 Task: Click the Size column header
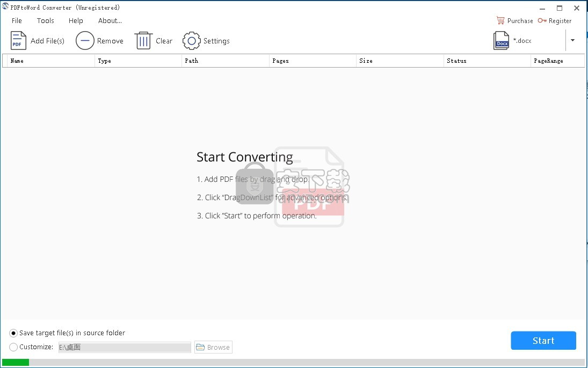pyautogui.click(x=400, y=61)
